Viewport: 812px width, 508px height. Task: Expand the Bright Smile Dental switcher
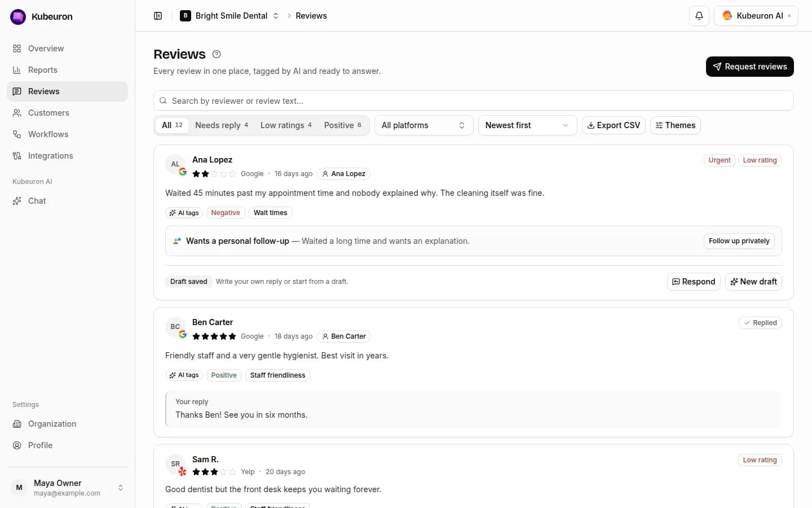pos(230,16)
